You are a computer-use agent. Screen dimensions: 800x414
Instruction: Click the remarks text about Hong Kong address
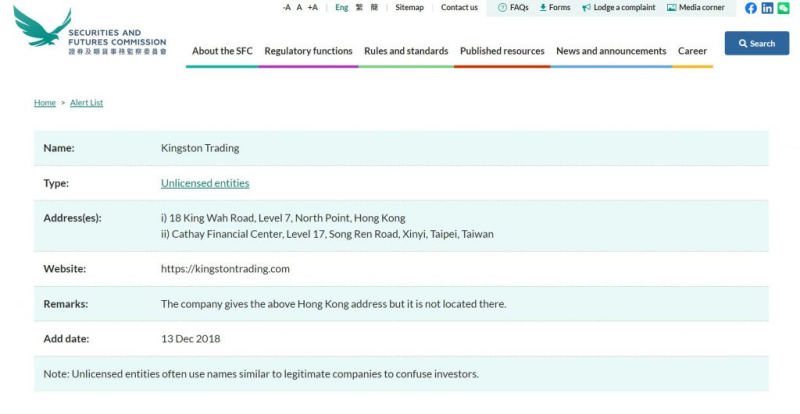pyautogui.click(x=334, y=304)
